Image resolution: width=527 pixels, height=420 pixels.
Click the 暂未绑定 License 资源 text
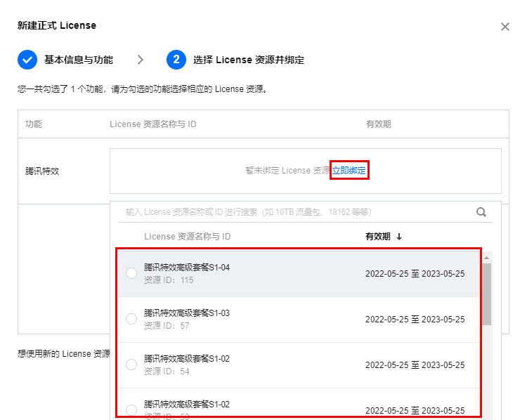tap(287, 171)
